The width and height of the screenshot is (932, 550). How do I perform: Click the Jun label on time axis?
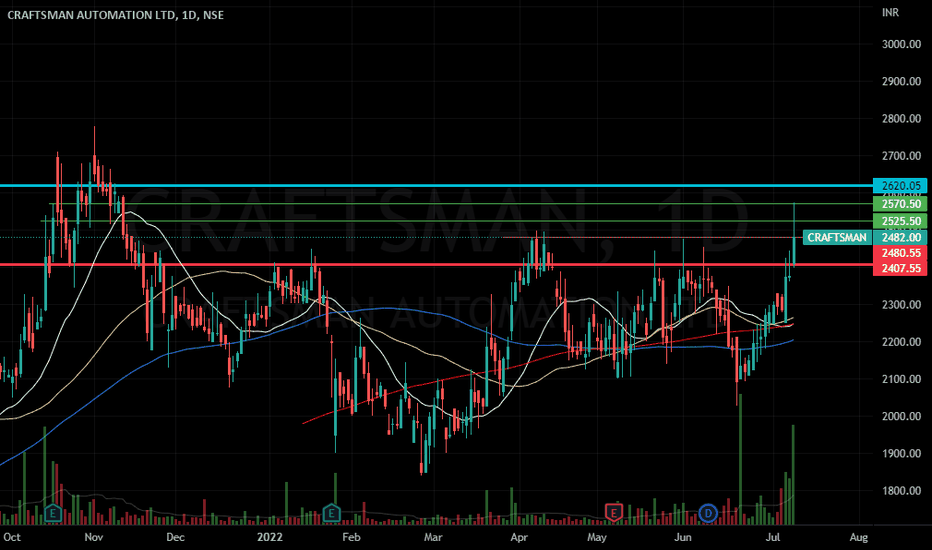pyautogui.click(x=683, y=538)
